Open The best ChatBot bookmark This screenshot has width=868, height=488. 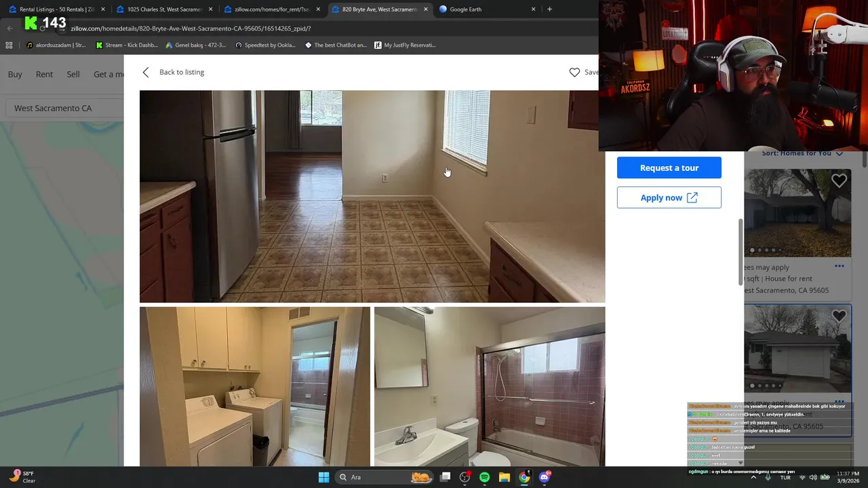click(336, 45)
